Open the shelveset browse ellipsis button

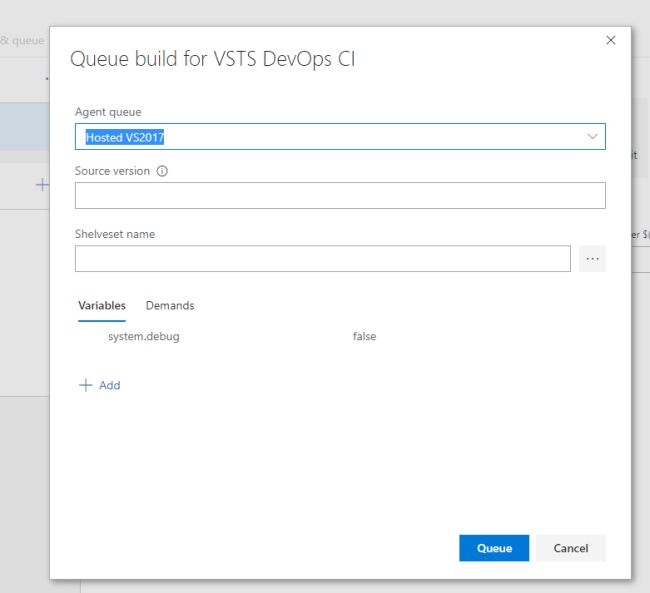592,259
